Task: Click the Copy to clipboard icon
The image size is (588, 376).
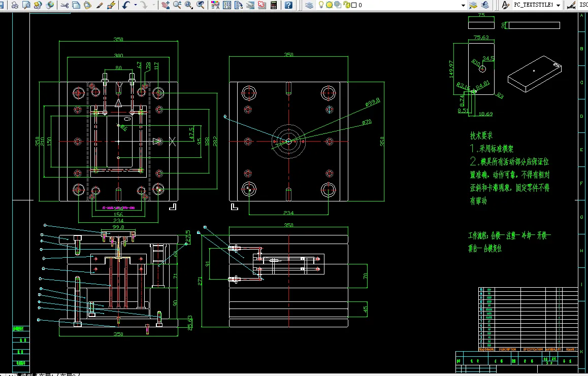Action: [x=76, y=5]
